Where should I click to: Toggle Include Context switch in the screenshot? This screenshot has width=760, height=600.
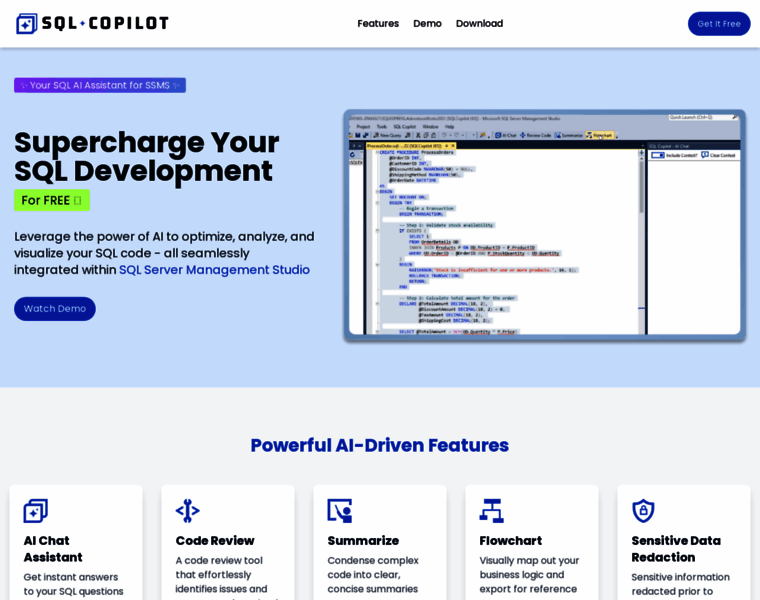(658, 155)
